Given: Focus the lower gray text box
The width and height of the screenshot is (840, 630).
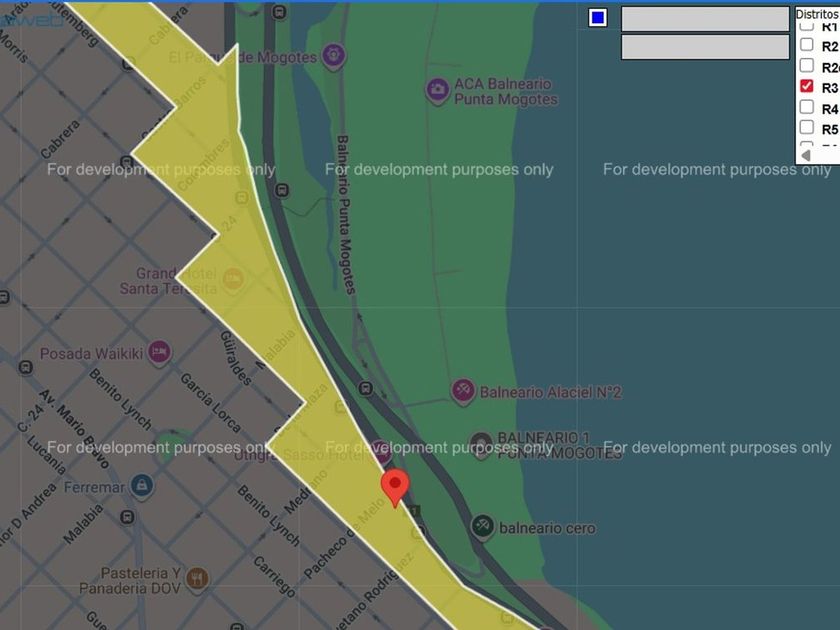Looking at the screenshot, I should click(705, 47).
